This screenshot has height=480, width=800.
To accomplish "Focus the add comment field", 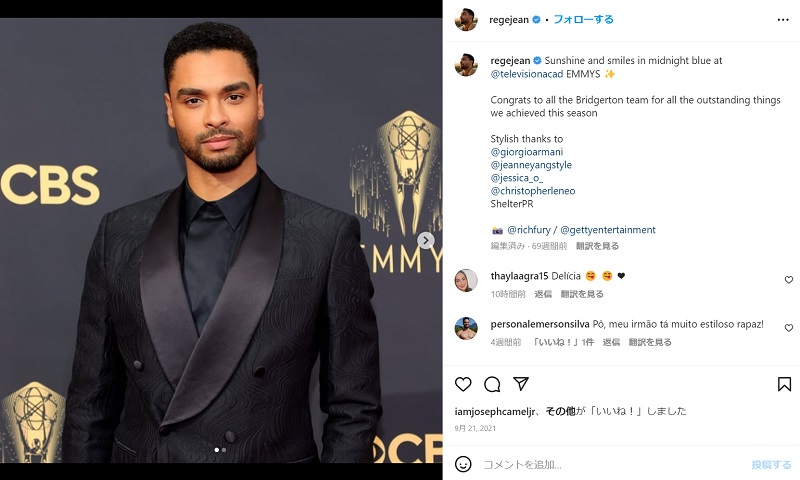I will coord(612,464).
